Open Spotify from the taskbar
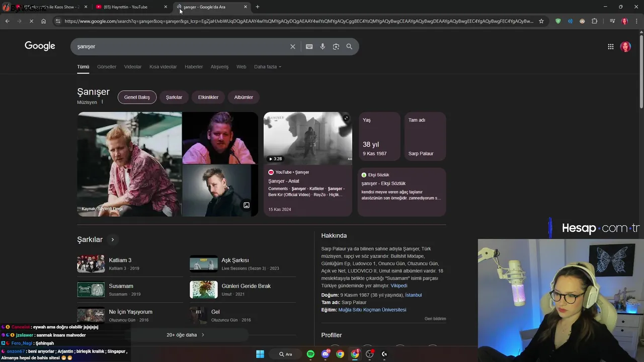The height and width of the screenshot is (362, 644). [310, 354]
